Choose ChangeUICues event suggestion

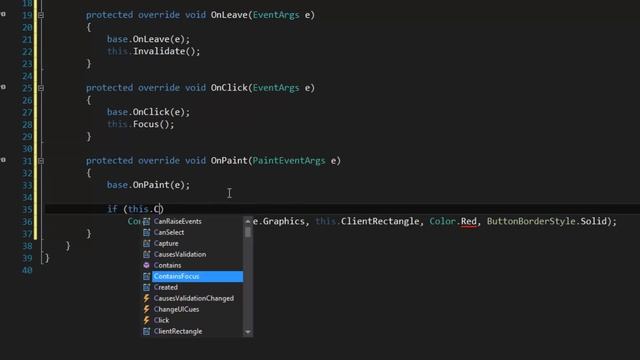pos(176,309)
